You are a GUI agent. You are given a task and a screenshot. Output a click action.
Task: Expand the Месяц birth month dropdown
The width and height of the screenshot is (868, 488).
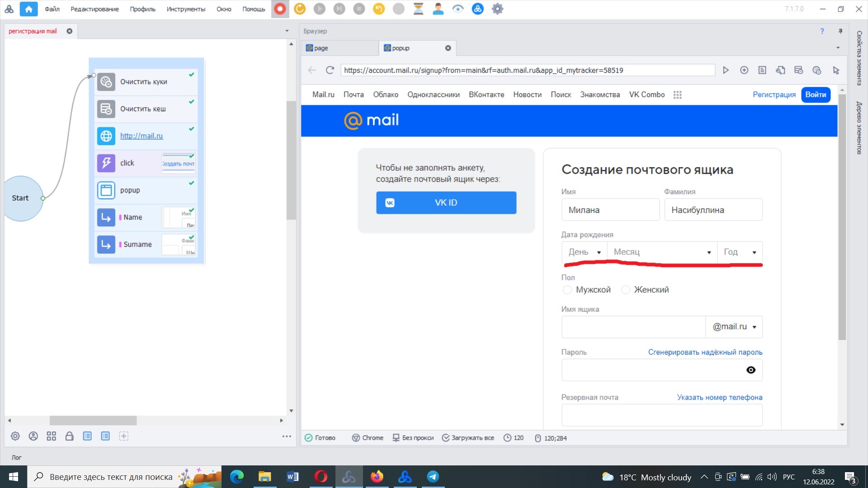coord(662,252)
